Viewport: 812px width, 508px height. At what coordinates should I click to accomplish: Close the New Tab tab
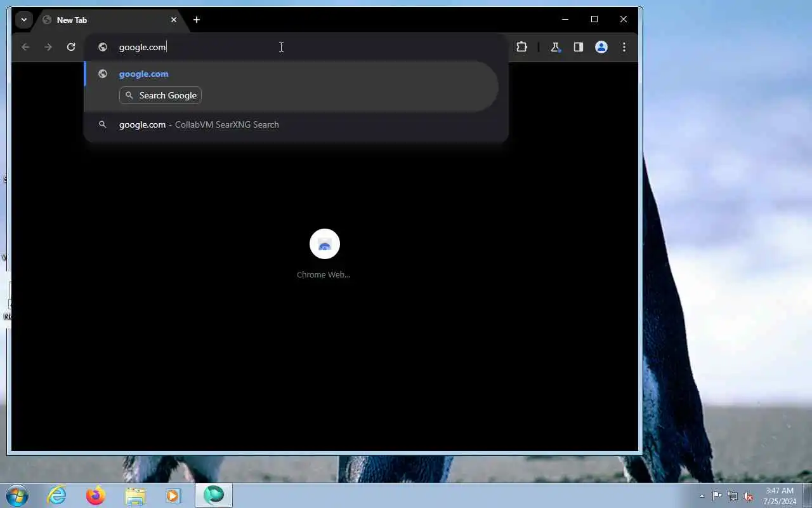coord(173,20)
